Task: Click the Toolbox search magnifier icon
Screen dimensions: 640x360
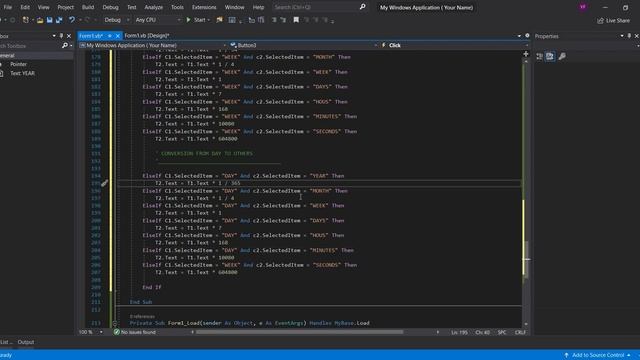Action: [64, 46]
